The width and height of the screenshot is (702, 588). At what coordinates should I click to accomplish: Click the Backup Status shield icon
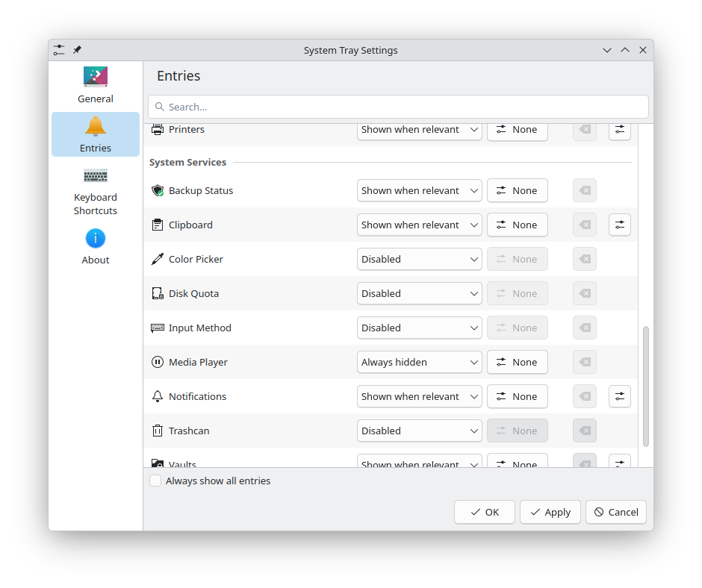(x=158, y=190)
